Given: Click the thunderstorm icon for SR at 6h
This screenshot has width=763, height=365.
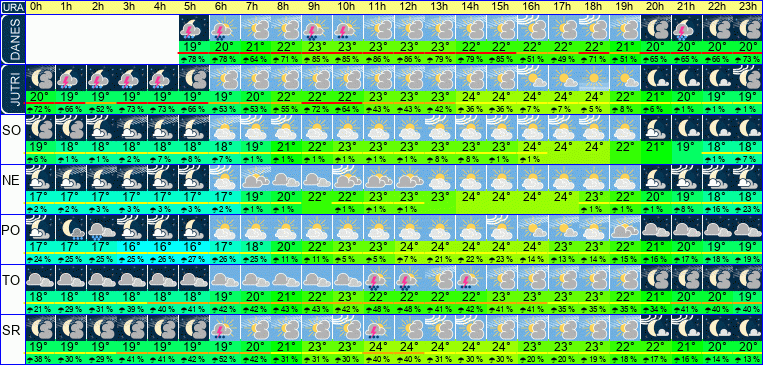Looking at the screenshot, I should (x=224, y=328).
